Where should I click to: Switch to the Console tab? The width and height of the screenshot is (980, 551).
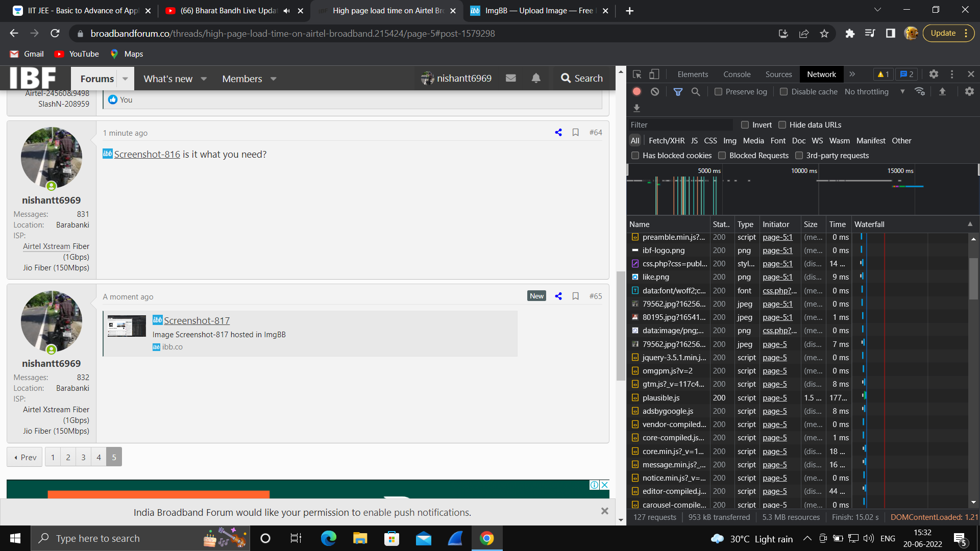pos(737,74)
